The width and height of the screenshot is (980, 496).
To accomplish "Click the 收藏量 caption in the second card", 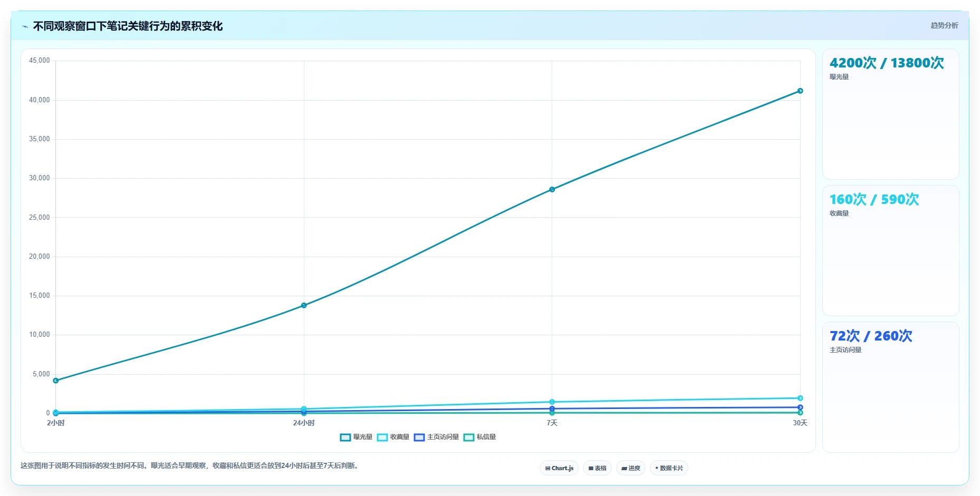I will [839, 213].
